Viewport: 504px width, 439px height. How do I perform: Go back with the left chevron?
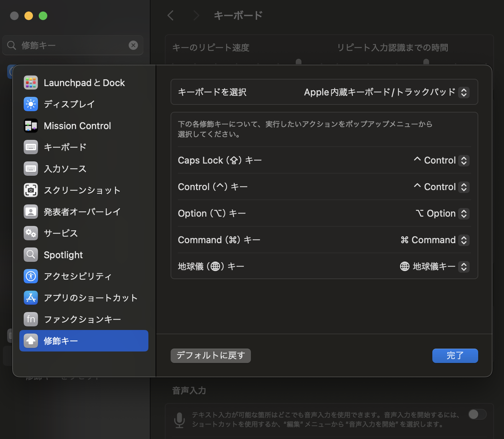(x=171, y=15)
